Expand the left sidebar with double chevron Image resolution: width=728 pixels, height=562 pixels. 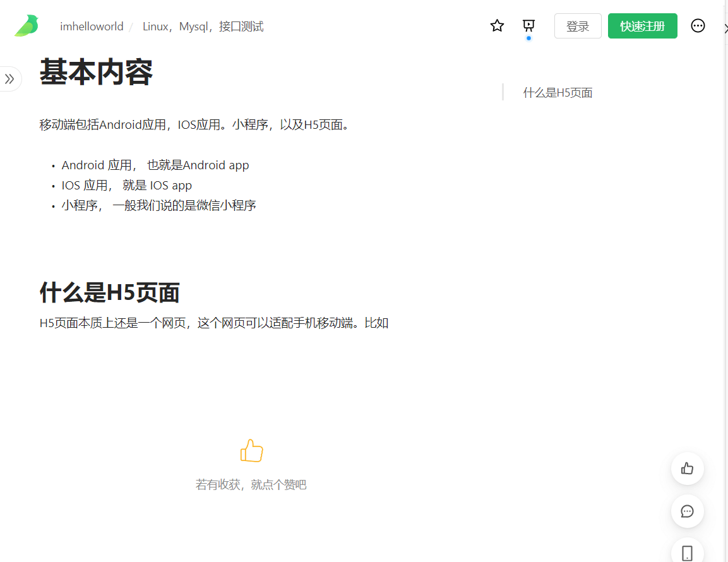9,78
